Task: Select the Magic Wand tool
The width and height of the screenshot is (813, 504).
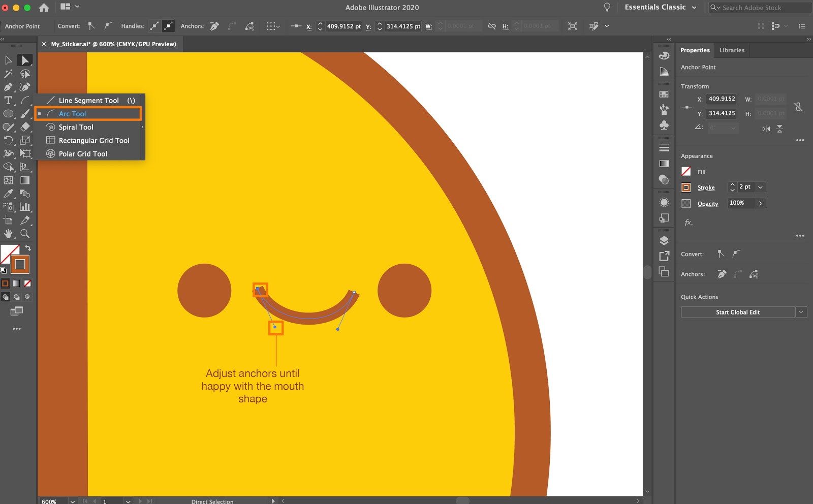Action: point(8,73)
